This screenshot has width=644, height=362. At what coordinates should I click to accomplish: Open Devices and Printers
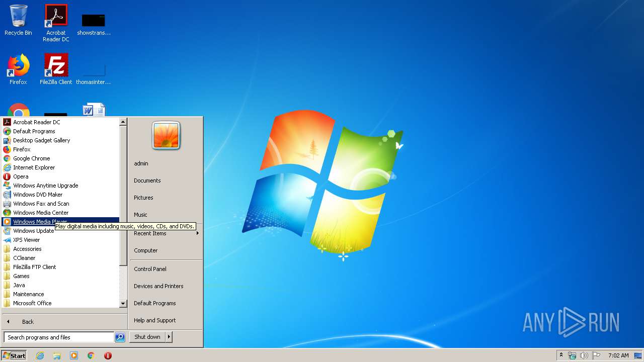[x=166, y=286]
